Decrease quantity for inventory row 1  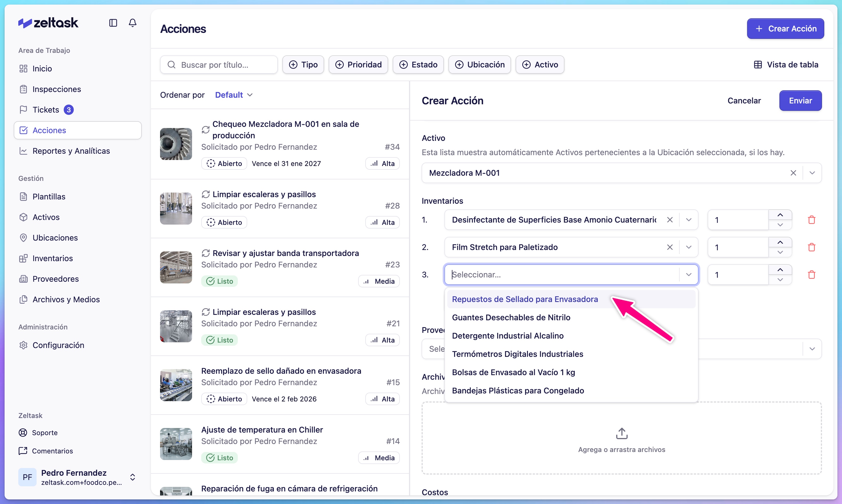coord(780,225)
